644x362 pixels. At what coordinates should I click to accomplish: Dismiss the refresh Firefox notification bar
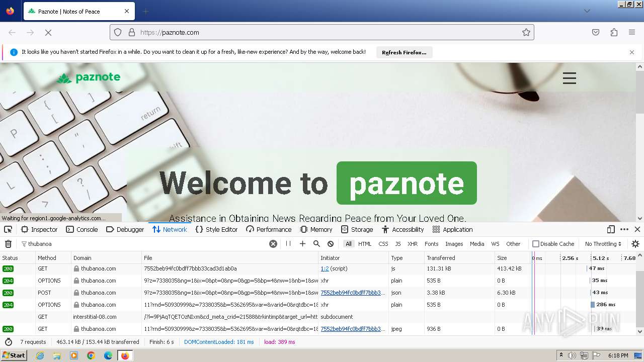pyautogui.click(x=632, y=52)
